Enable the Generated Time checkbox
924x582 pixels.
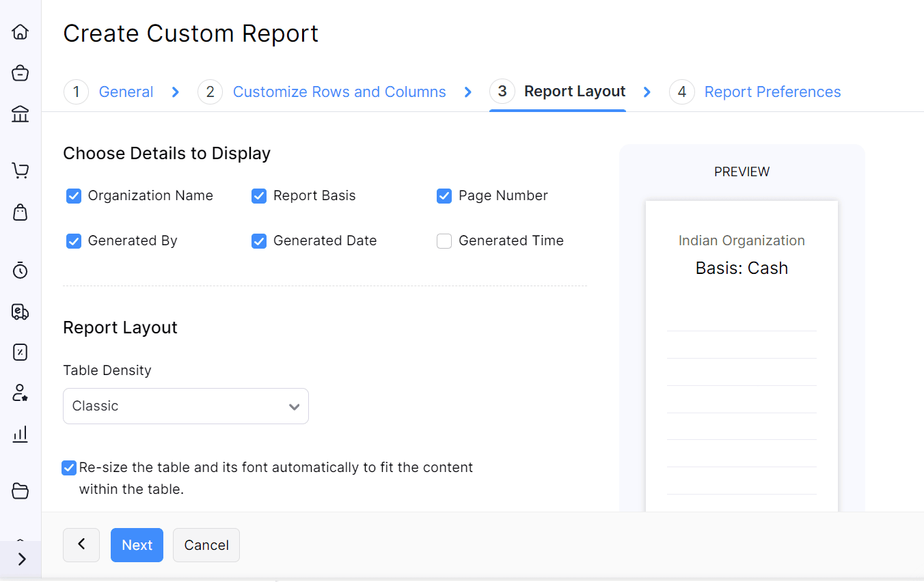[x=444, y=241]
